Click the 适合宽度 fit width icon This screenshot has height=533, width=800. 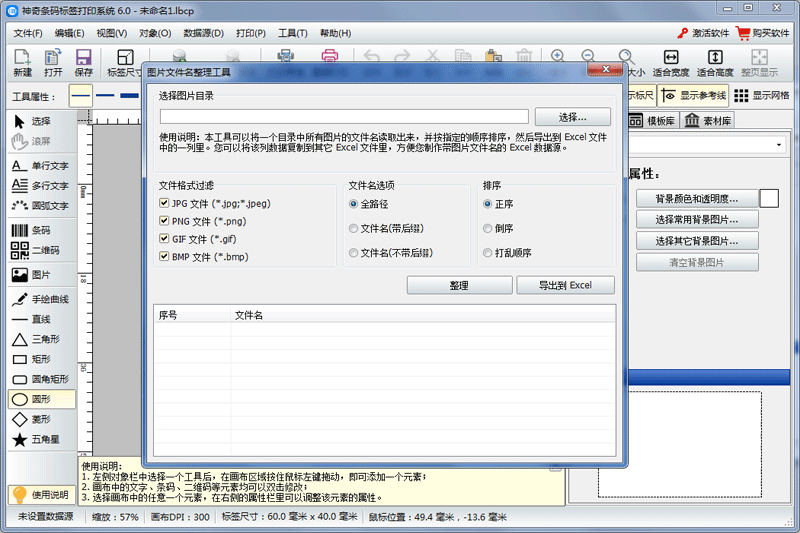671,63
